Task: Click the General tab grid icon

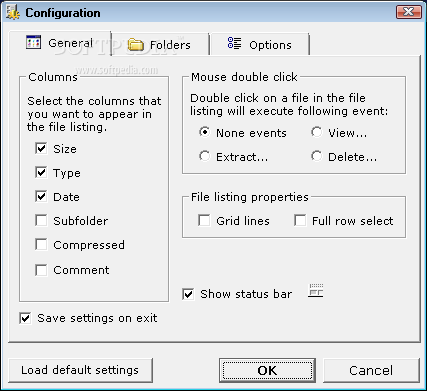Action: point(34,42)
